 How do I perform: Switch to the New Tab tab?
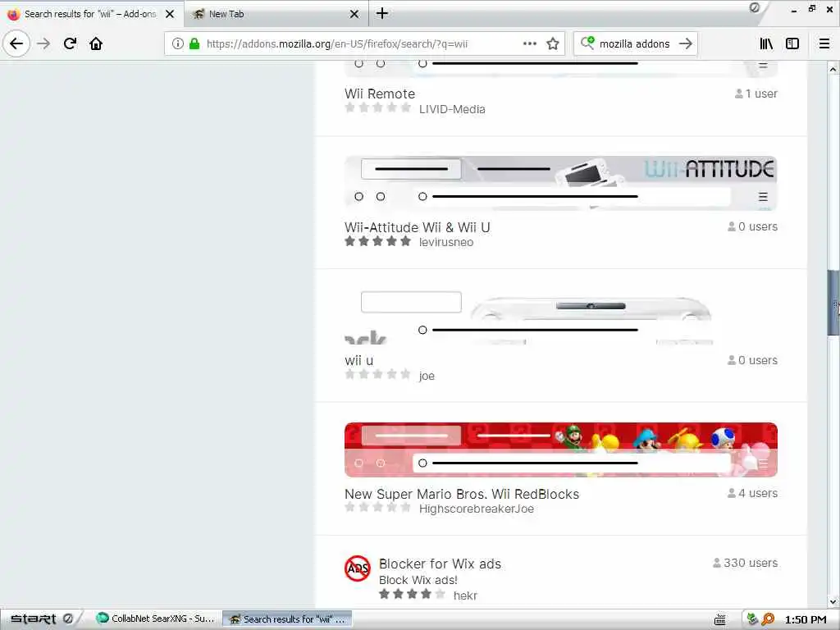(276, 14)
